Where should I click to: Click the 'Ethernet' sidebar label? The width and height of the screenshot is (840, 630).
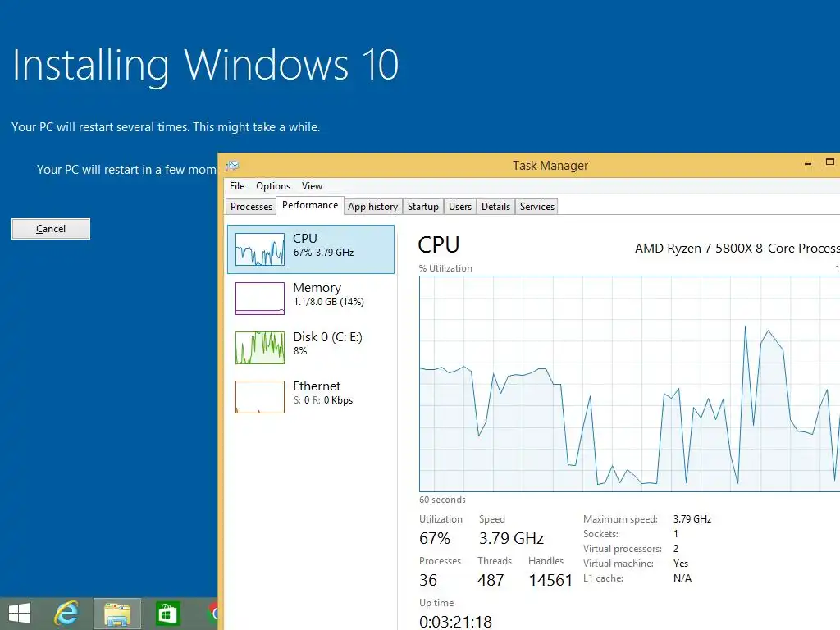pyautogui.click(x=317, y=386)
